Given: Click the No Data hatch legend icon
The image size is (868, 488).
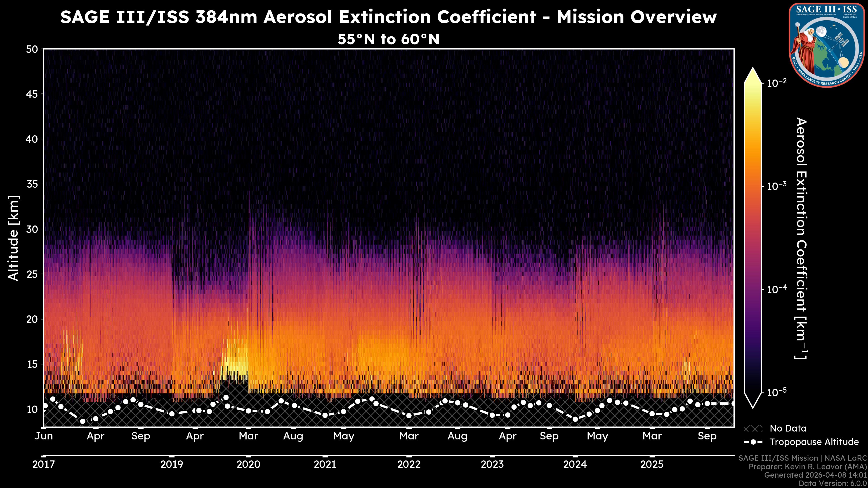Looking at the screenshot, I should point(753,429).
